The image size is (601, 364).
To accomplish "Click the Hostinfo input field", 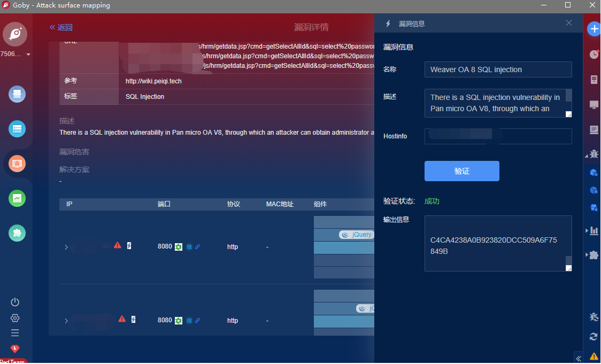I will point(498,136).
